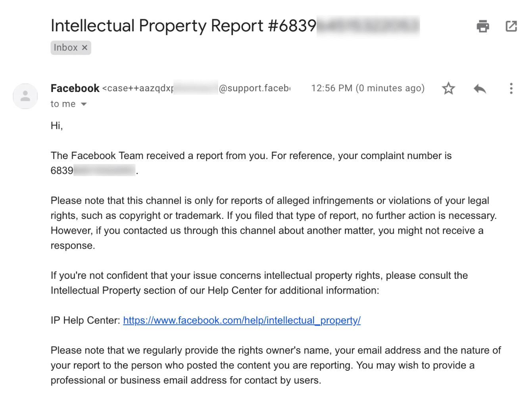This screenshot has width=532, height=395.
Task: Open the email in a new window
Action: [x=511, y=26]
